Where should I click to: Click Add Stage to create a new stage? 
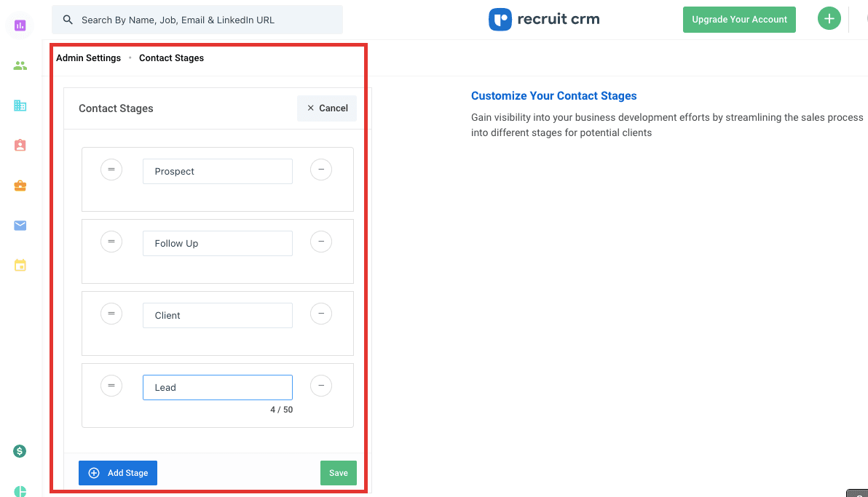(117, 472)
